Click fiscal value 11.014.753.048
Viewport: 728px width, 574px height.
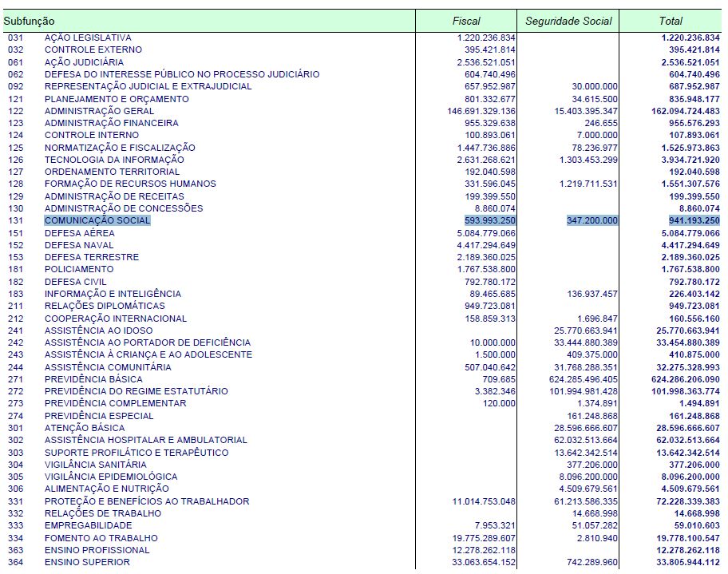[x=484, y=501]
